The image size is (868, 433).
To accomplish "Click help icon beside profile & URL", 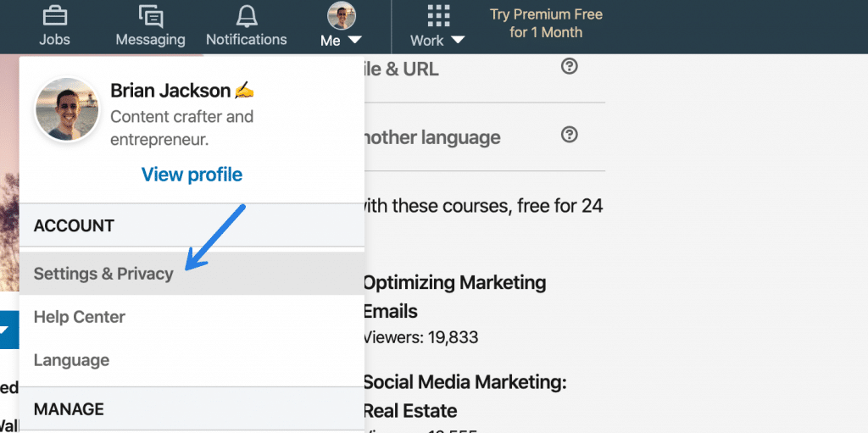I will pyautogui.click(x=569, y=66).
